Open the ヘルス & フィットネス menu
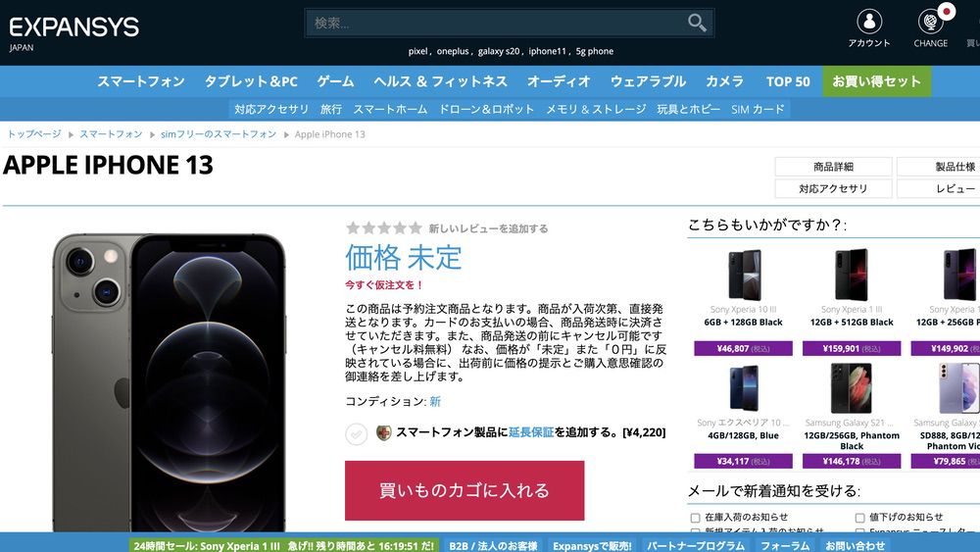The height and width of the screenshot is (552, 980). tap(441, 81)
